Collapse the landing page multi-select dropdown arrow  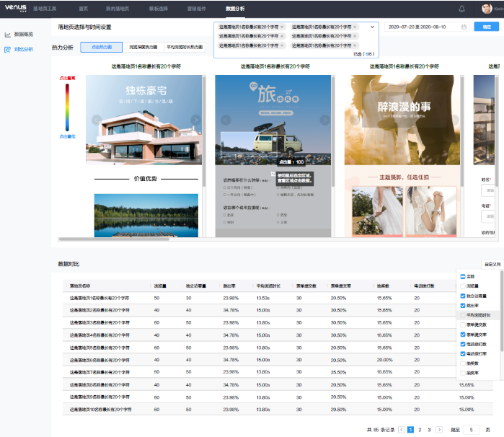pos(373,27)
